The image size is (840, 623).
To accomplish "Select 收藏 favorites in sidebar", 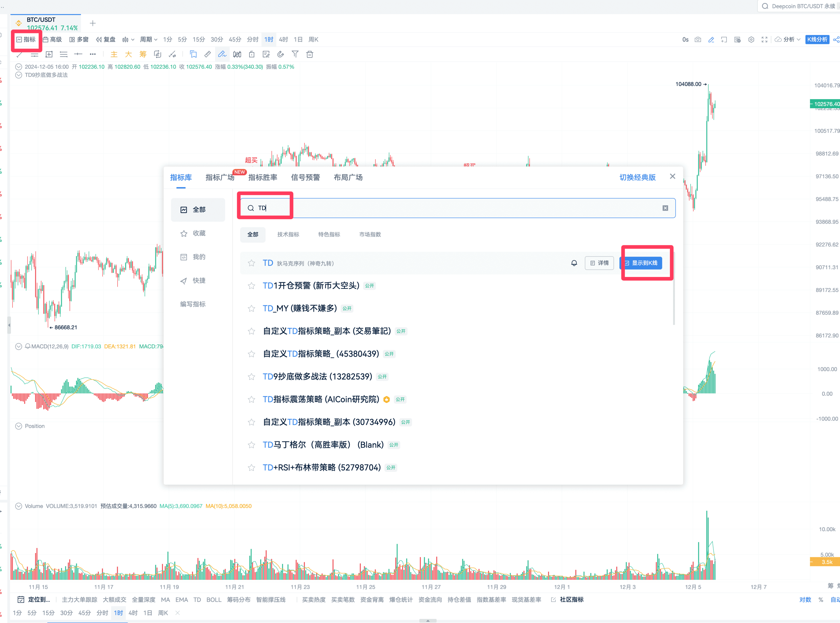I will (x=198, y=233).
